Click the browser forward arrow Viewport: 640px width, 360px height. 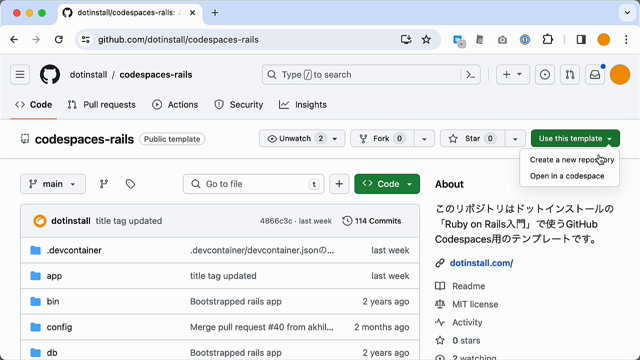tap(36, 40)
